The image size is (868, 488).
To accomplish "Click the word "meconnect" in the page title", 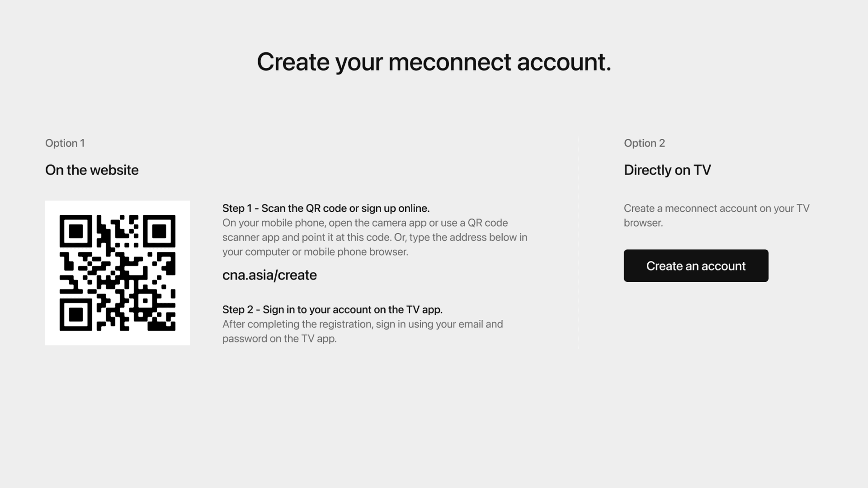I will pos(449,62).
